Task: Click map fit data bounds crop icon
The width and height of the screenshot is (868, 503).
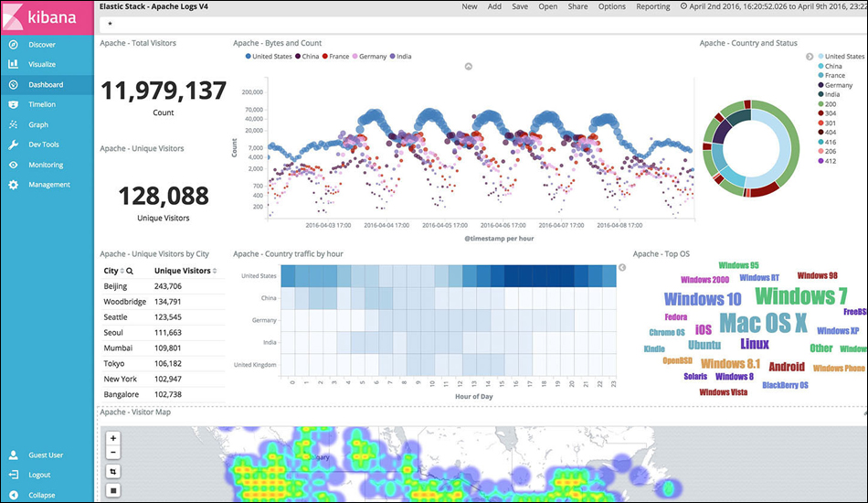Action: coord(113,471)
